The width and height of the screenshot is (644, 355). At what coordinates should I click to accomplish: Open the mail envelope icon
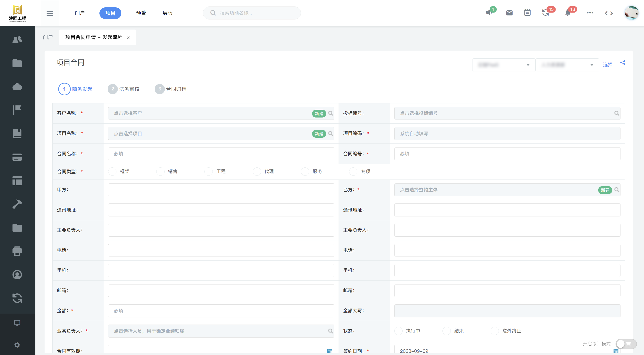click(x=509, y=13)
